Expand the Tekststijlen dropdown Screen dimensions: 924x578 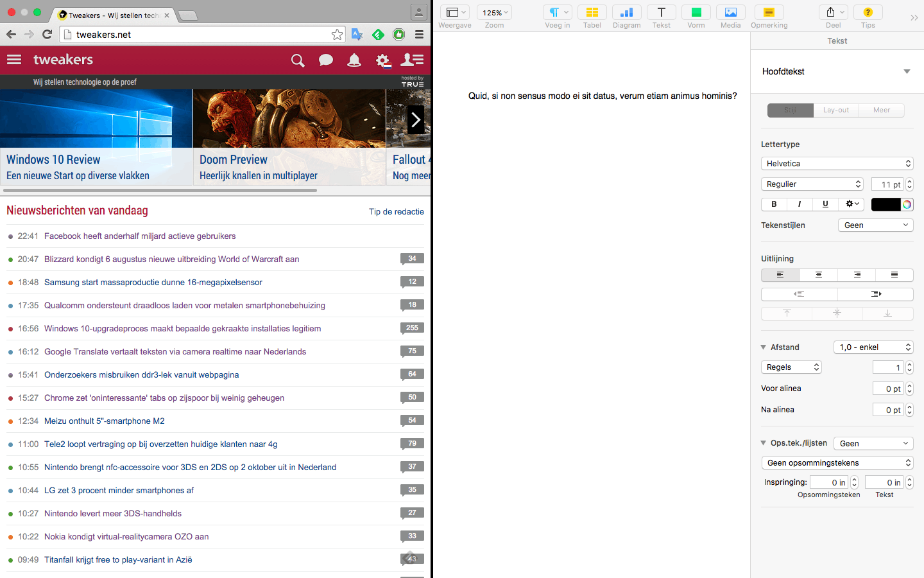pos(875,225)
